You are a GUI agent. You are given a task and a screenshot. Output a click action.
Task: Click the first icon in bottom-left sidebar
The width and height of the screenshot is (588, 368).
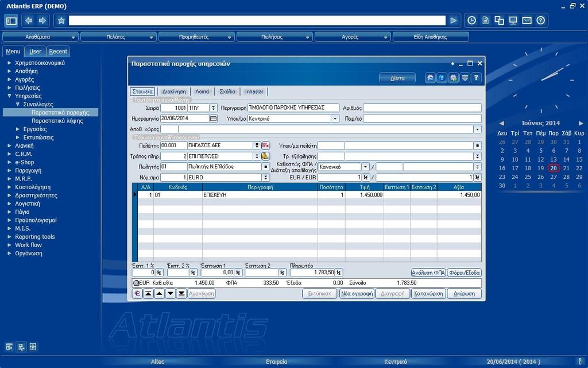point(9,347)
